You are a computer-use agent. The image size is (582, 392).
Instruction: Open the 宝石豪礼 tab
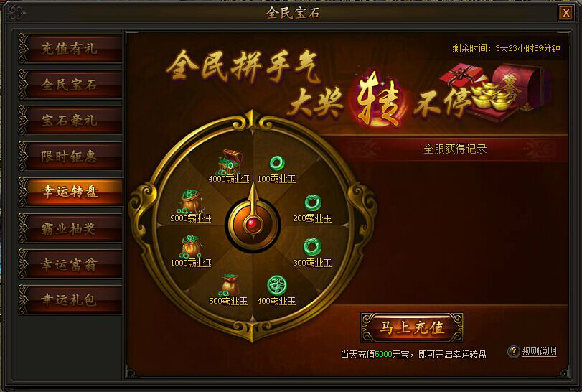[70, 121]
